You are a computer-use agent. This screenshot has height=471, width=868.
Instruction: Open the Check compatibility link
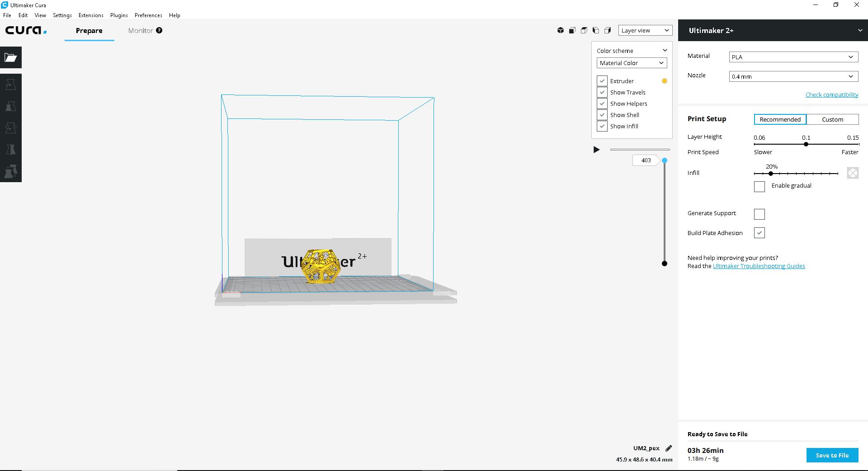click(x=832, y=94)
